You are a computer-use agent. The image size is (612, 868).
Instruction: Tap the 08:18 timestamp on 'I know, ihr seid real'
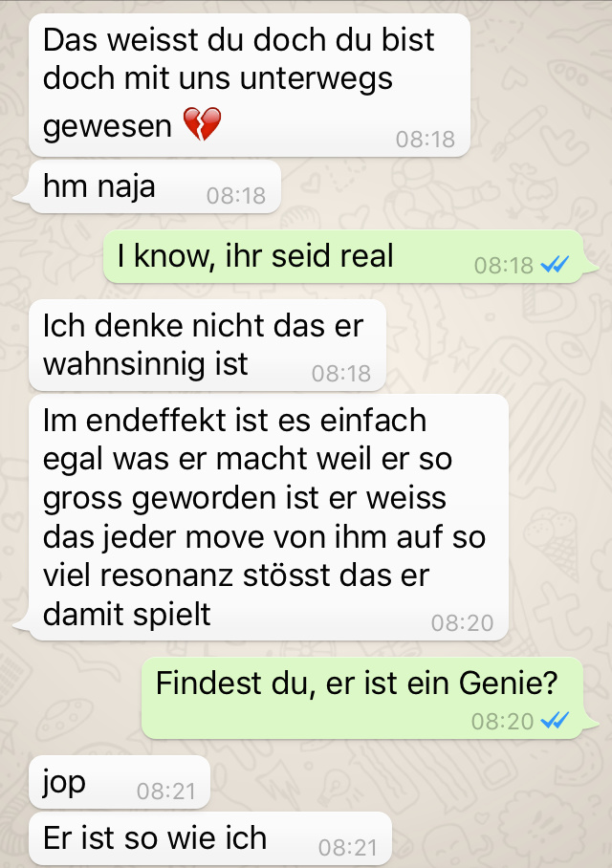pyautogui.click(x=503, y=266)
